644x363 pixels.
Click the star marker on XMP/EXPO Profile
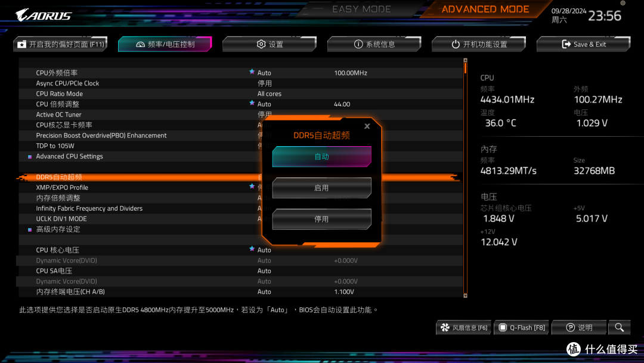click(x=252, y=186)
